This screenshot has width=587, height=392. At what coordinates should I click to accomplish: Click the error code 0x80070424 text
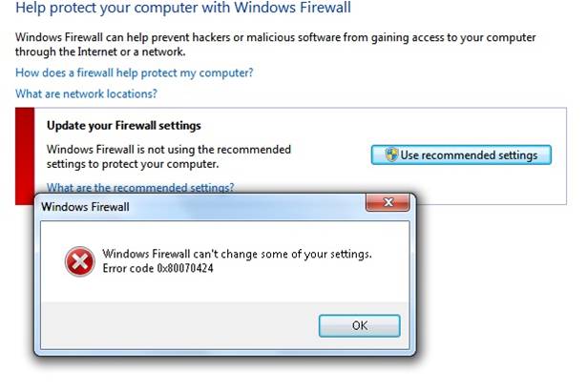158,268
